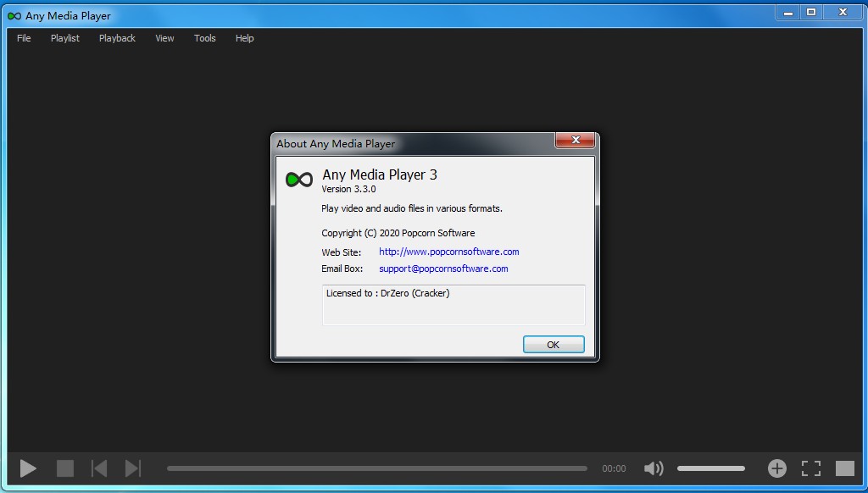The image size is (868, 493).
Task: Open the Tools menu
Action: pyautogui.click(x=205, y=38)
